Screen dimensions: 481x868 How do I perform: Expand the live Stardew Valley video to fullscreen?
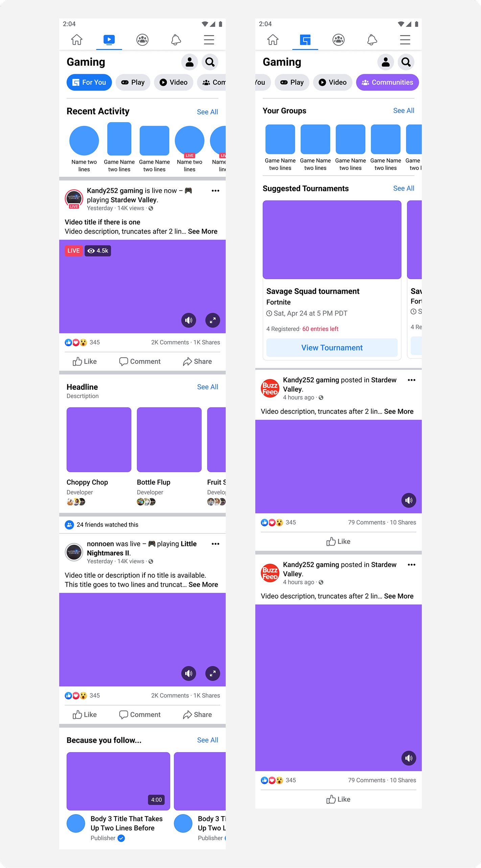pos(213,320)
